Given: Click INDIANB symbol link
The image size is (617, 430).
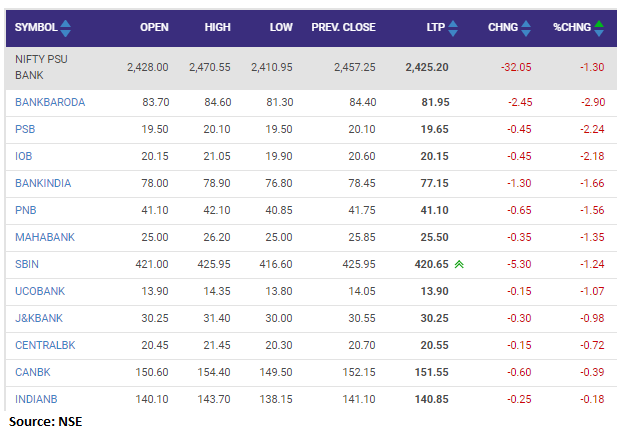Looking at the screenshot, I should pyautogui.click(x=38, y=399).
